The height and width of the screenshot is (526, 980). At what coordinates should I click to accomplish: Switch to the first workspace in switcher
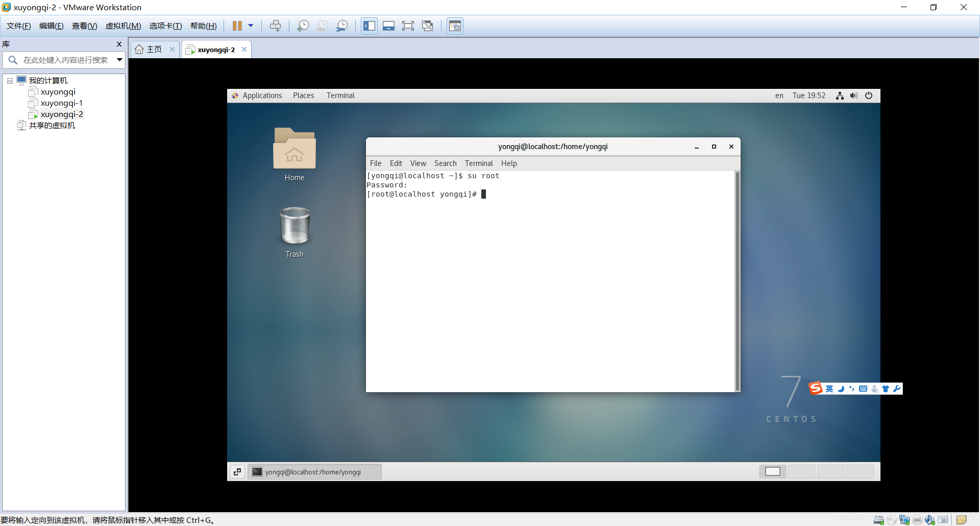tap(773, 471)
